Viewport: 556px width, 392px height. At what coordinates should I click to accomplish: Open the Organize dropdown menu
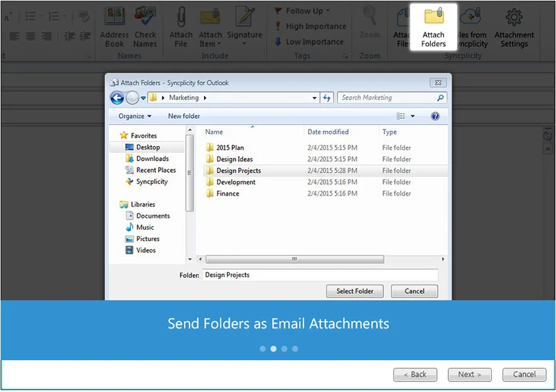135,116
